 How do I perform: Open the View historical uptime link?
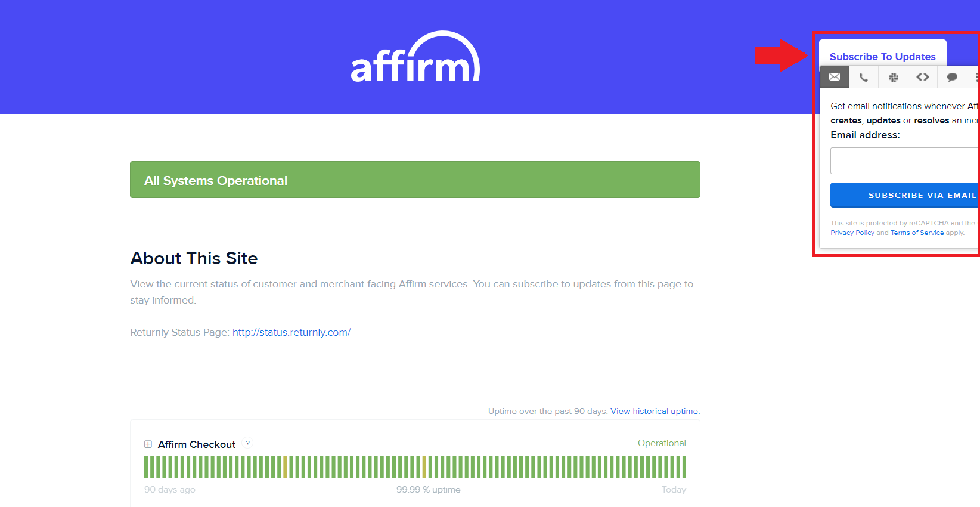[x=655, y=411]
